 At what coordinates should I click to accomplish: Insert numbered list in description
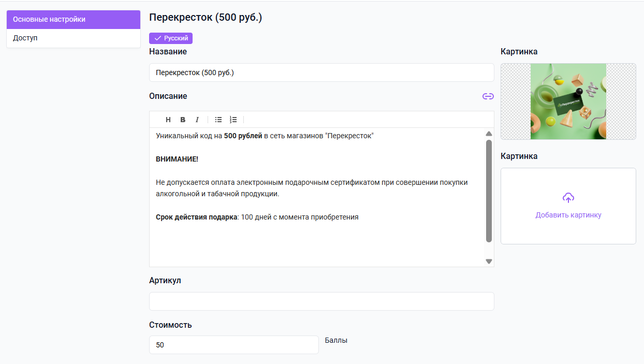(x=233, y=120)
